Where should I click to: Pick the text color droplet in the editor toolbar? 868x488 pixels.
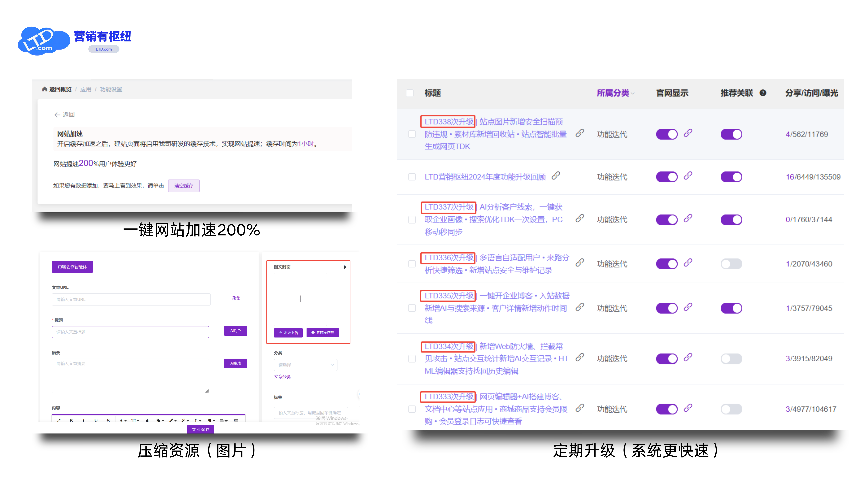point(147,420)
